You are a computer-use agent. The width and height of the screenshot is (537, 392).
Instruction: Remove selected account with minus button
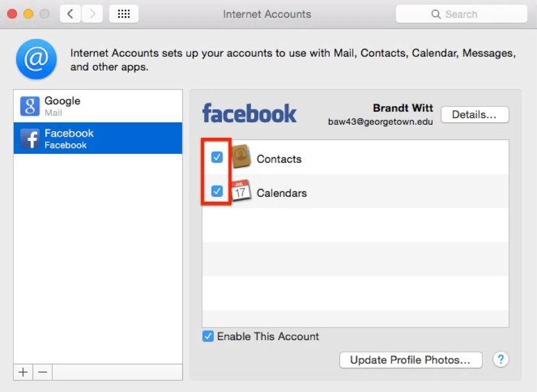[x=42, y=372]
